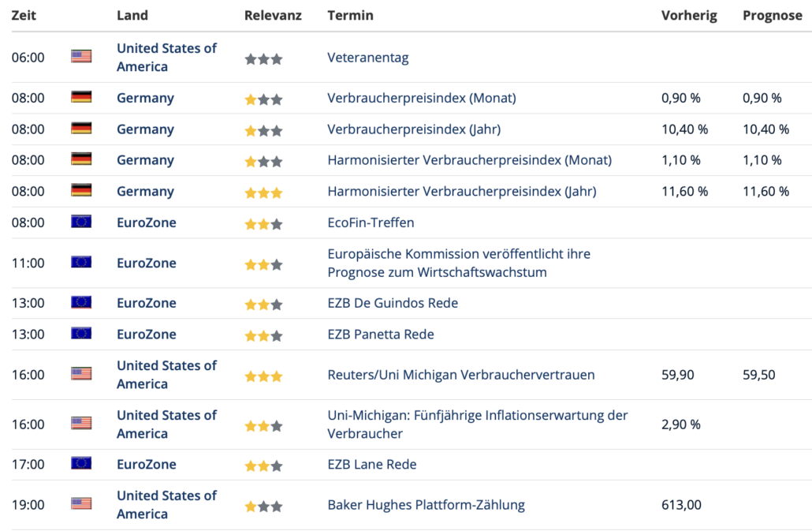812x531 pixels.
Task: Click the Zeit column header
Action: click(x=24, y=15)
